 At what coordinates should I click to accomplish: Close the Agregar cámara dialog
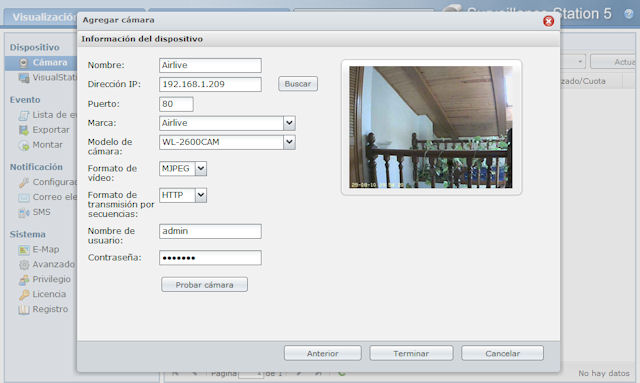[x=549, y=21]
